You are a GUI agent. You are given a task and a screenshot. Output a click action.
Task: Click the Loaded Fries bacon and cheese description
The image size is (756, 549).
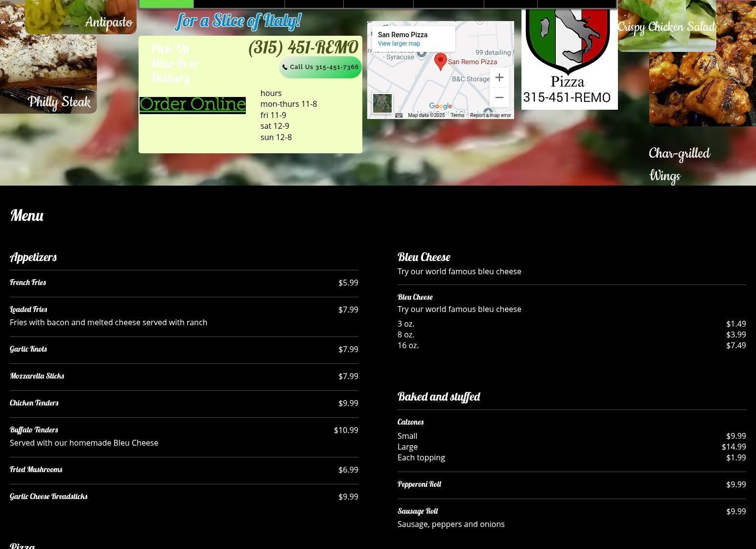point(108,322)
